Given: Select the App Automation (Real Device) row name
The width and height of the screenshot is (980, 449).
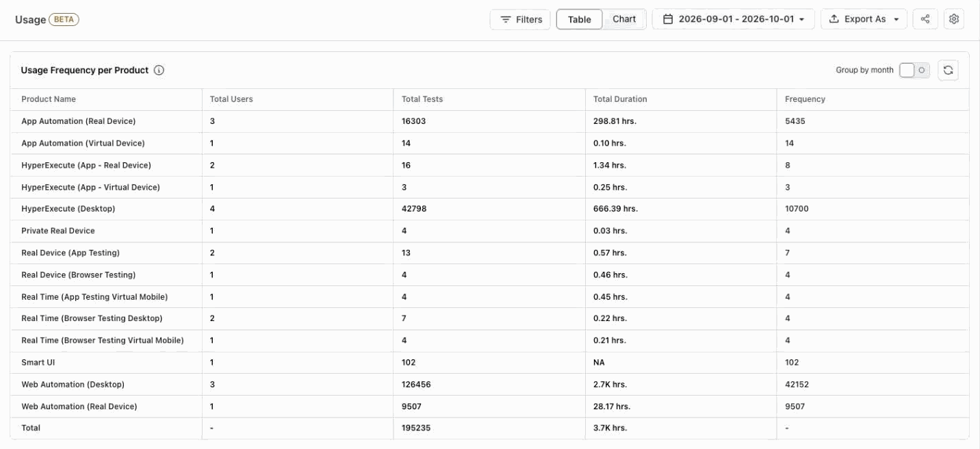Looking at the screenshot, I should (x=79, y=121).
